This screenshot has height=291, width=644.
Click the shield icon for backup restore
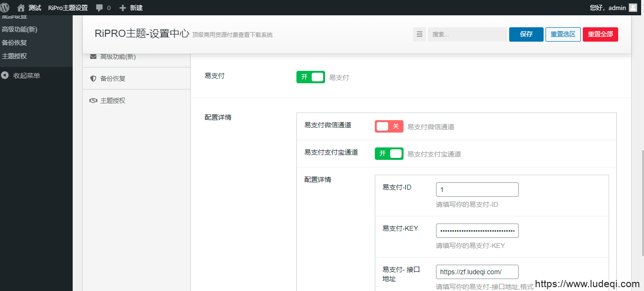(93, 78)
